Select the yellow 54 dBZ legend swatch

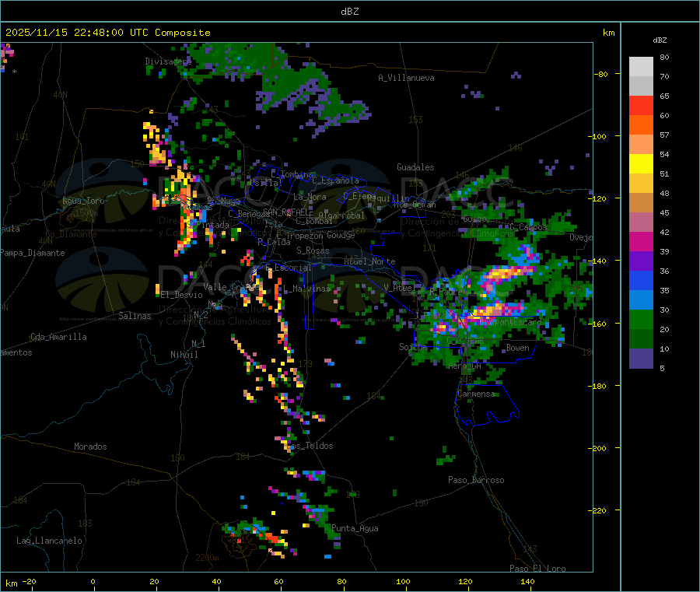coord(641,164)
